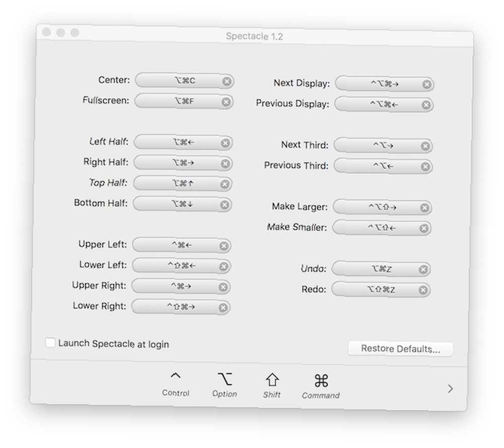Clear the Lower Left shortcut
This screenshot has height=448, width=504.
223,266
